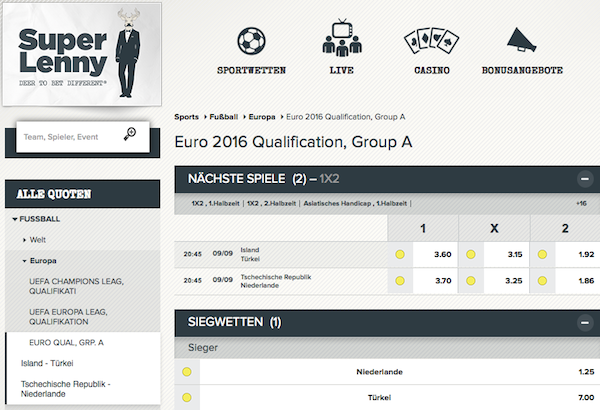Select Tschechische–Niederlande draw odds 3.25

coord(494,281)
